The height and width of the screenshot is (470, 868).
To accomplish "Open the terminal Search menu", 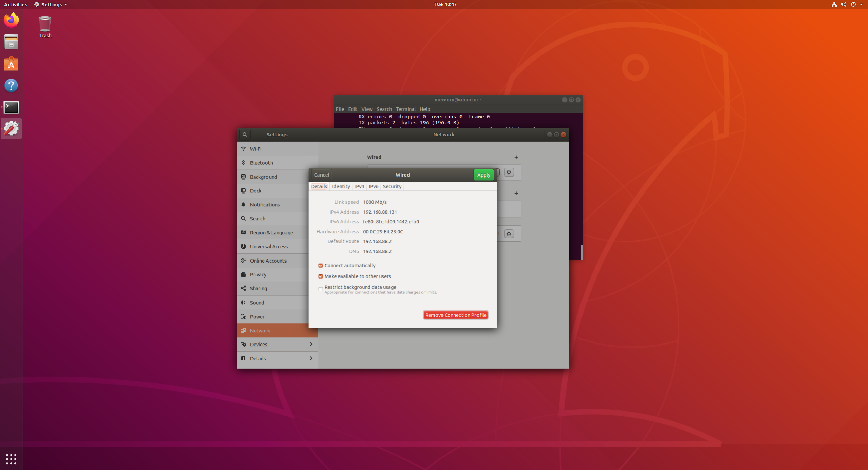I will tap(384, 109).
